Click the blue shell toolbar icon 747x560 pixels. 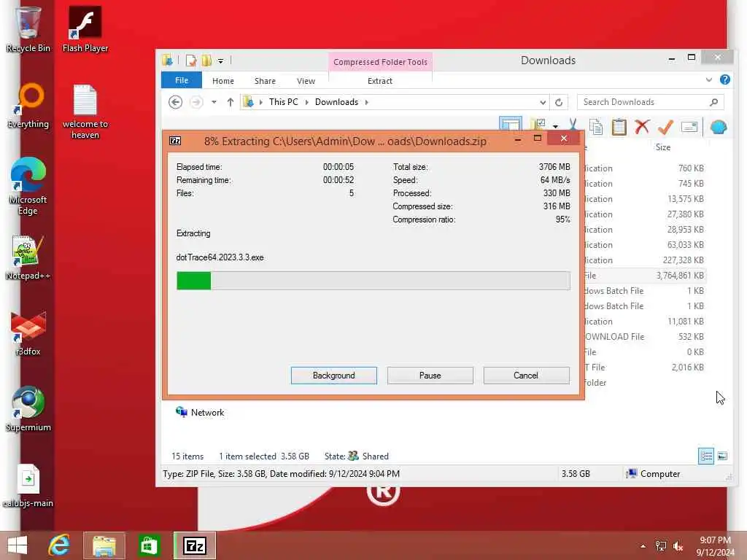click(x=719, y=127)
